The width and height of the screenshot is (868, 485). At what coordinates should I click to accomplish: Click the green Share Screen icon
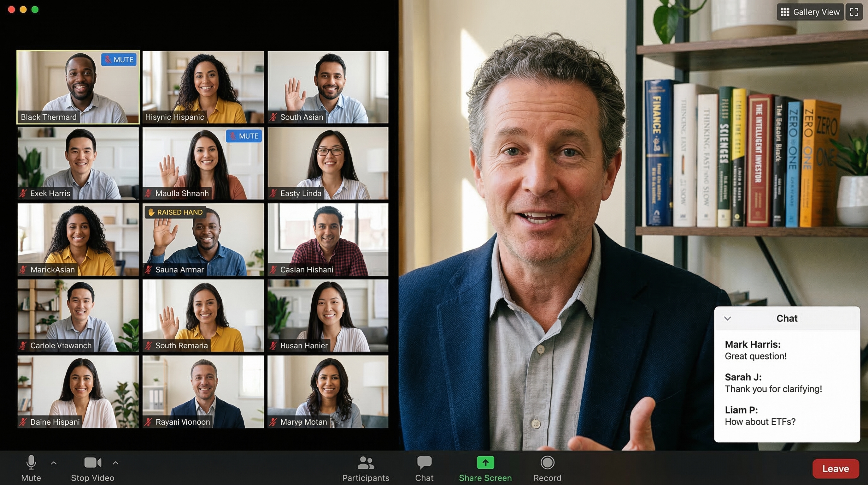[x=485, y=463]
